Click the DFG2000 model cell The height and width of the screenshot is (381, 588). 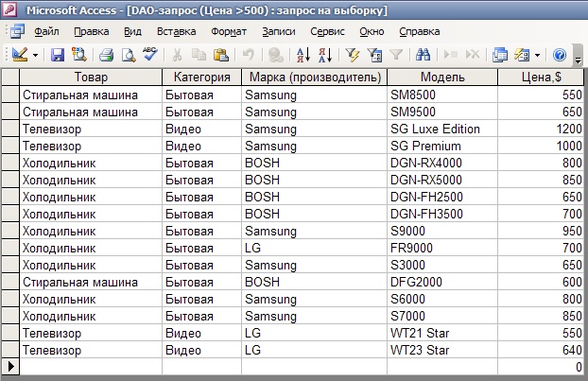tap(442, 282)
